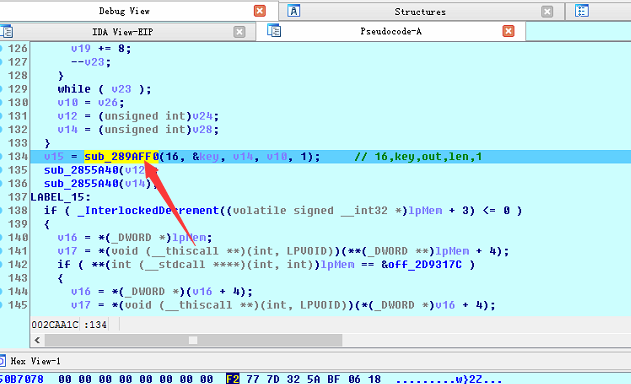Close the Pseudocode-A tab
The image size is (631, 384).
click(509, 31)
